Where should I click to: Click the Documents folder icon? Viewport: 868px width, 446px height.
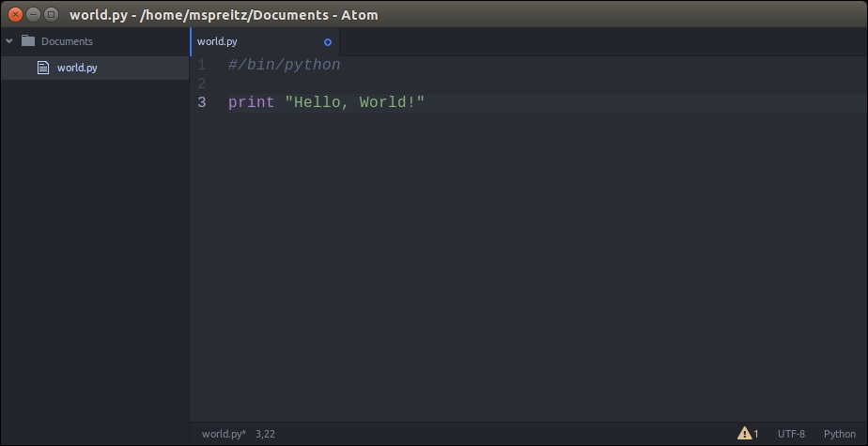27,41
